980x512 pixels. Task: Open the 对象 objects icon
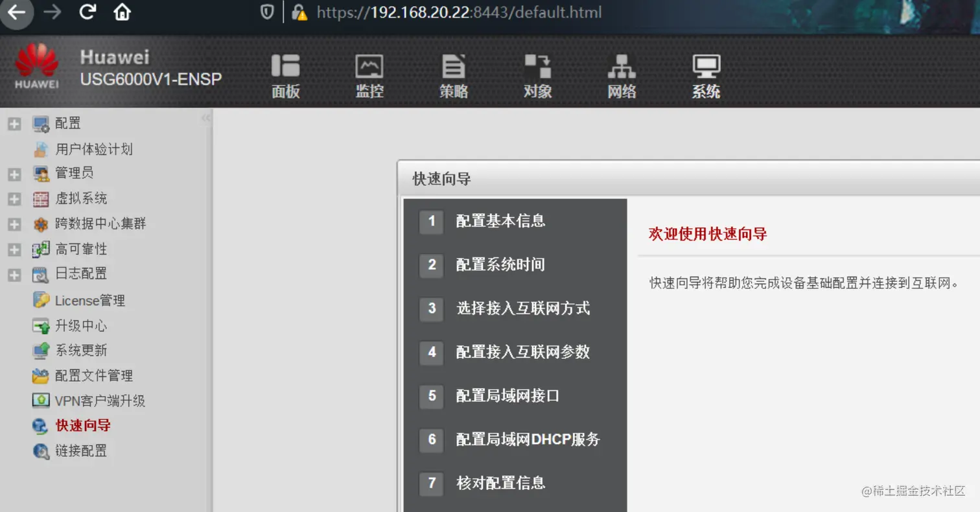coord(537,65)
